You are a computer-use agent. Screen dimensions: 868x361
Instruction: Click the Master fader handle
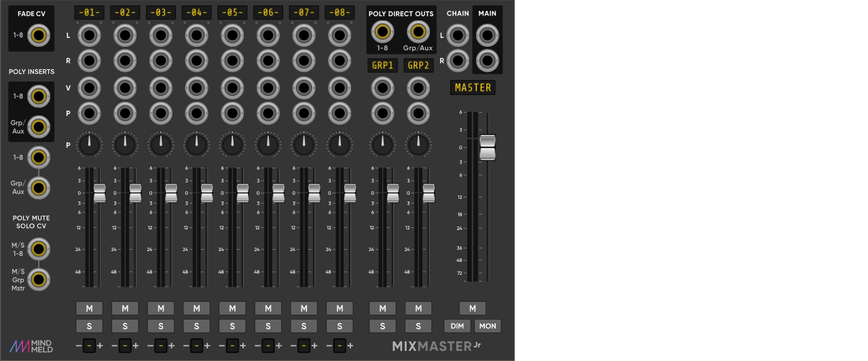(x=488, y=147)
